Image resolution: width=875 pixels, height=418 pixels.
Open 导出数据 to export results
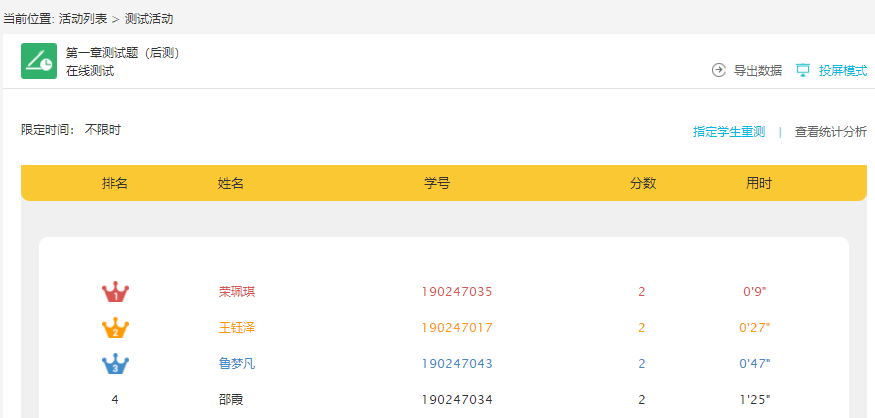point(757,71)
